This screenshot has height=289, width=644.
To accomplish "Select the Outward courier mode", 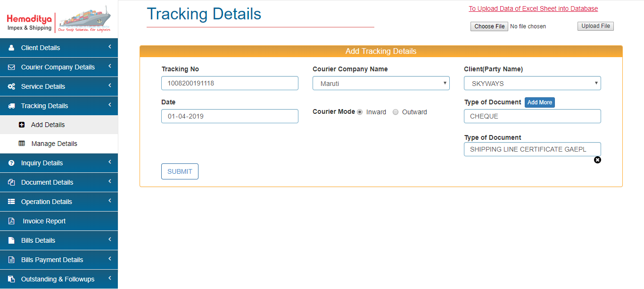I will coord(396,112).
